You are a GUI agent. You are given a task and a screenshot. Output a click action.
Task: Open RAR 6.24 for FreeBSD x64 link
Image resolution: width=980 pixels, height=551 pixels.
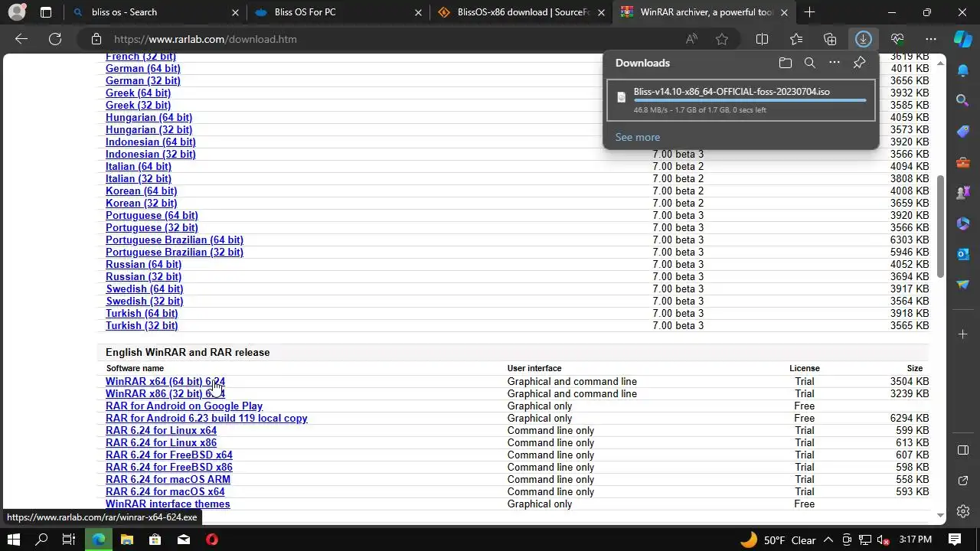pos(169,455)
